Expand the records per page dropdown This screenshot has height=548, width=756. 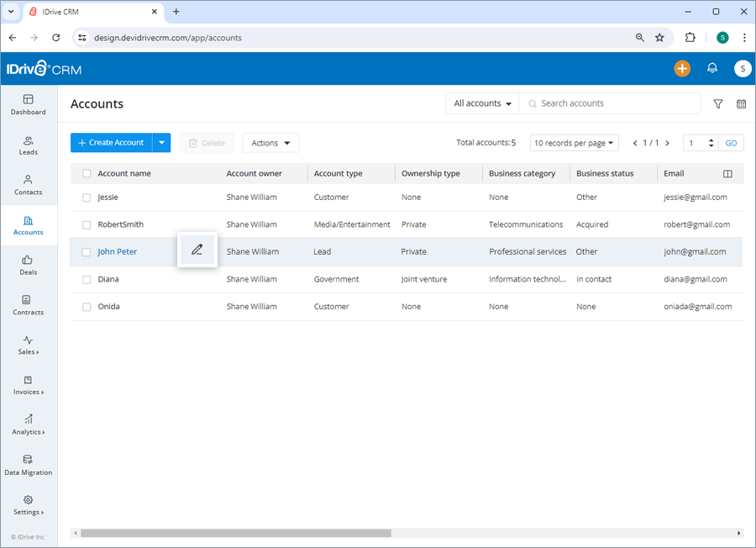coord(574,142)
